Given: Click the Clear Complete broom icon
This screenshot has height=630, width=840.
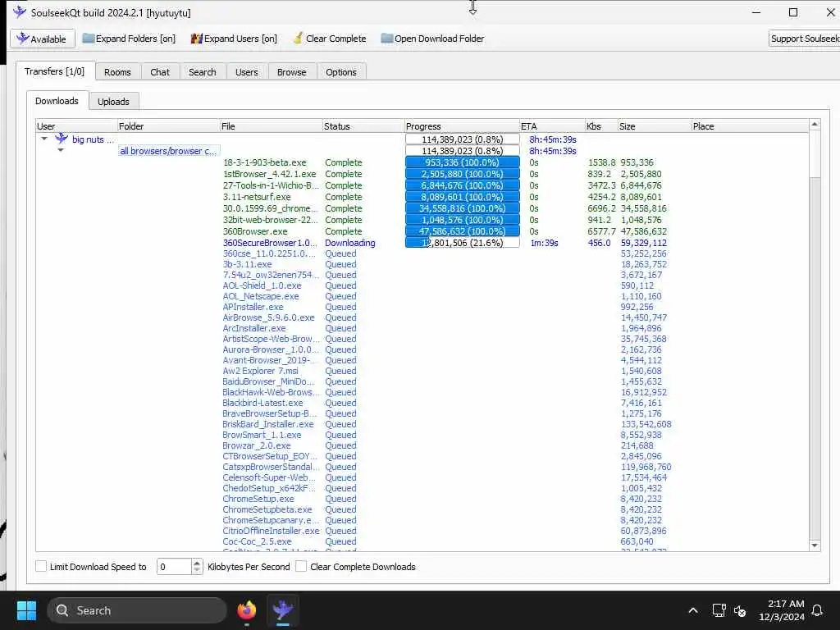Looking at the screenshot, I should (298, 39).
